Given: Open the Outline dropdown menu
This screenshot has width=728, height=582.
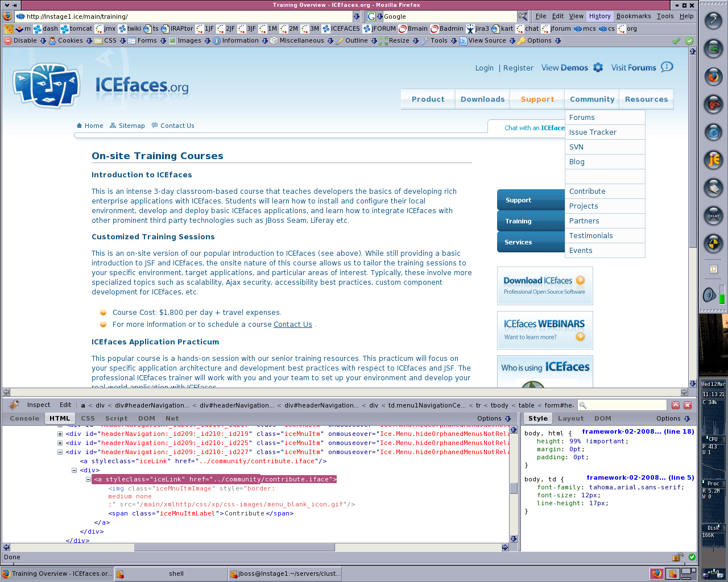Looking at the screenshot, I should click(x=357, y=41).
